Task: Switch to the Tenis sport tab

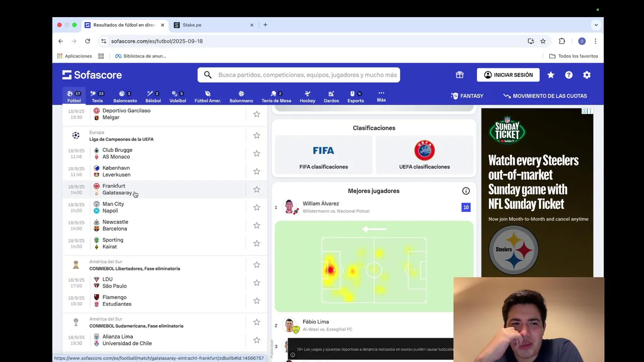Action: 97,97
